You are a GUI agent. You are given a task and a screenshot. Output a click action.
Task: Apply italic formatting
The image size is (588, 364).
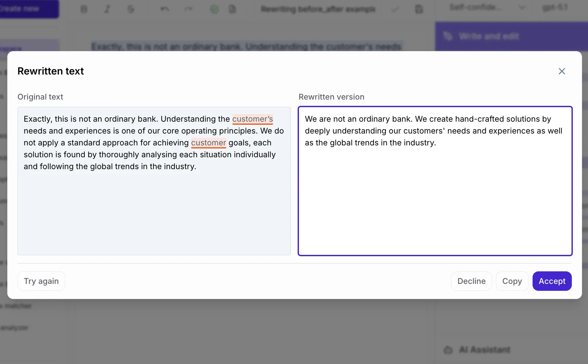107,9
